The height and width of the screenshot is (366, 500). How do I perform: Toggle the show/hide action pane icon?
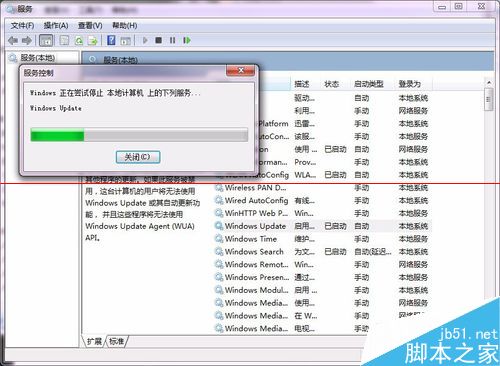(x=125, y=41)
